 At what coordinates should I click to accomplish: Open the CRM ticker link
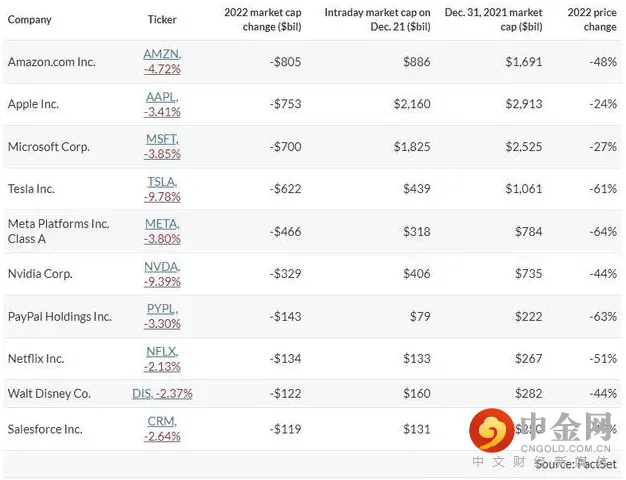pyautogui.click(x=161, y=421)
